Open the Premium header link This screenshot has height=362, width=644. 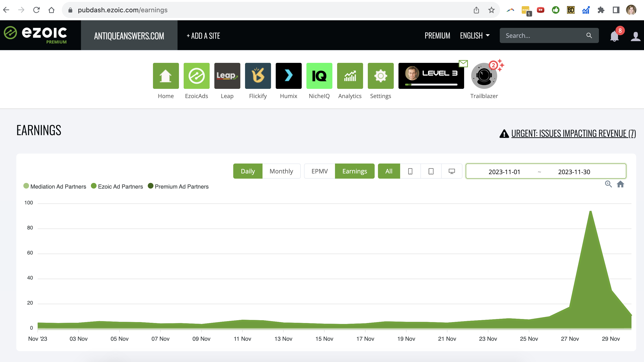tap(437, 35)
